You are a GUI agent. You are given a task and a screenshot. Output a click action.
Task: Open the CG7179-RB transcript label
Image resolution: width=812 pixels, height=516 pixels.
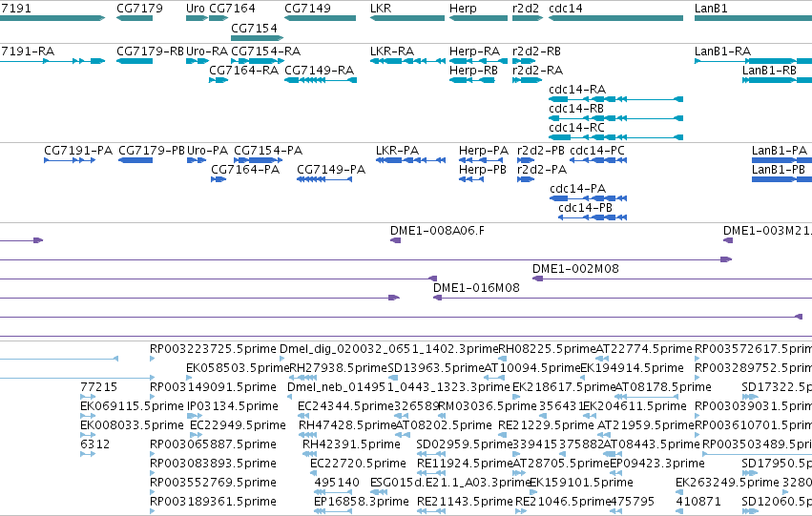point(150,52)
